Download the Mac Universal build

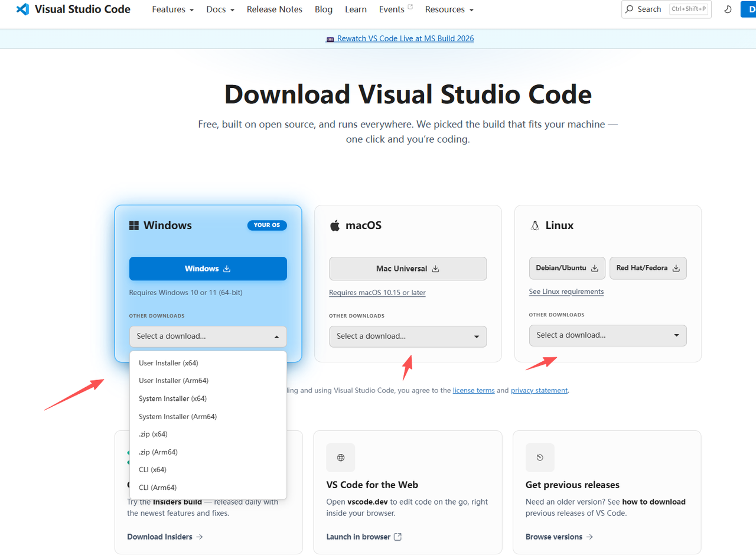click(x=408, y=269)
